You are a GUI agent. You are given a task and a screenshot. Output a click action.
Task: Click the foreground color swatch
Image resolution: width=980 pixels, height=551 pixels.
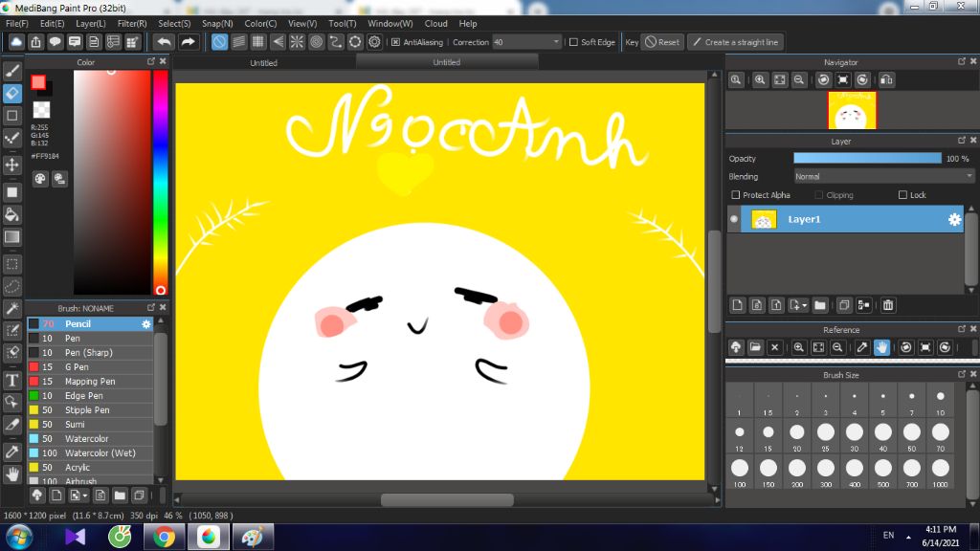pyautogui.click(x=38, y=82)
